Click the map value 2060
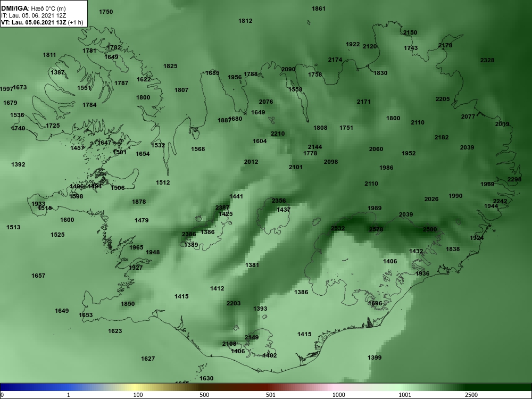The width and height of the screenshot is (532, 399). coord(376,149)
